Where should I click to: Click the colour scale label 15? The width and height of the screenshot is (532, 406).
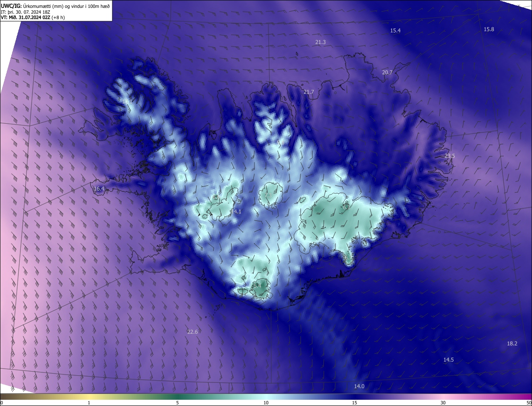[x=355, y=403]
